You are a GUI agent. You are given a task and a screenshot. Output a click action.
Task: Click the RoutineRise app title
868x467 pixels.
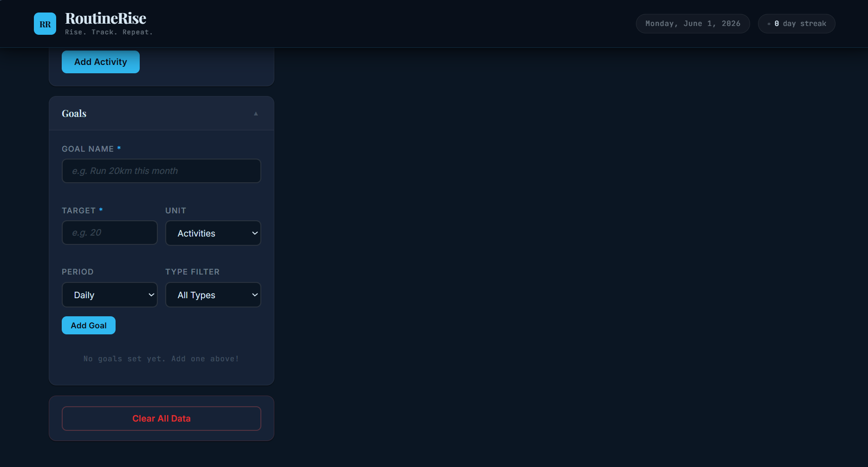(x=106, y=18)
